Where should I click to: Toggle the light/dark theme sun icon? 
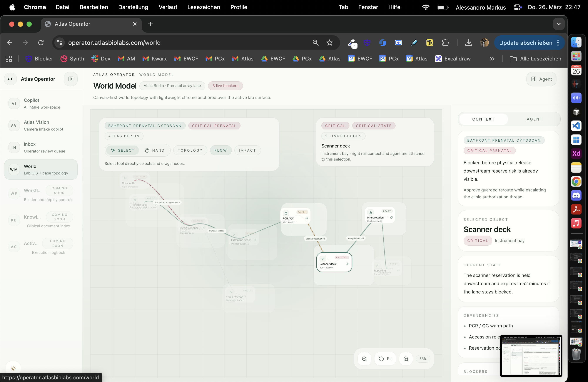point(13,369)
